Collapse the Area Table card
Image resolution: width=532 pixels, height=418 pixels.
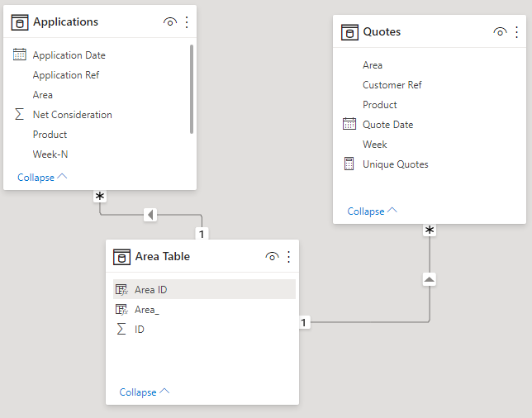[145, 392]
